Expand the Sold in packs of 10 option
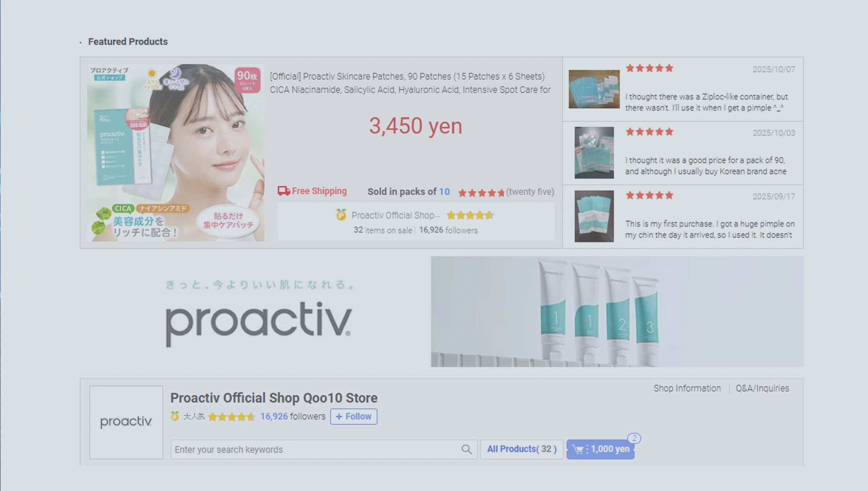 [x=408, y=191]
